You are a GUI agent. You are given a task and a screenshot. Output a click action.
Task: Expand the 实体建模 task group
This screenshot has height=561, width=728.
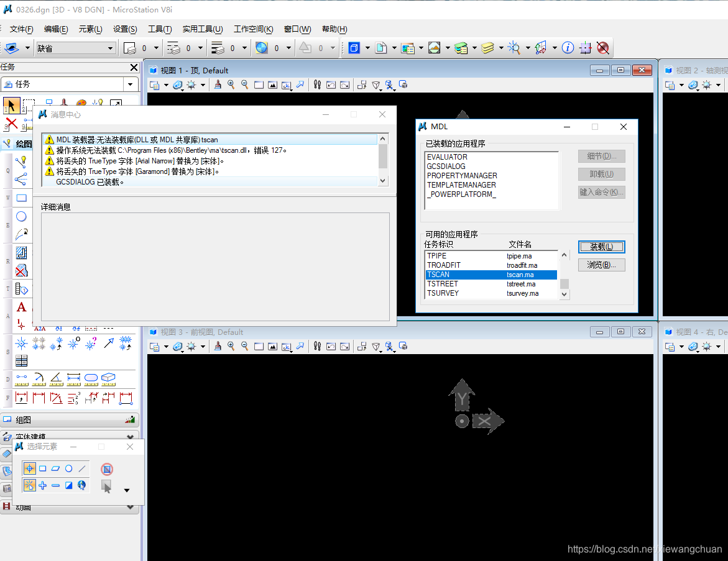click(x=130, y=437)
